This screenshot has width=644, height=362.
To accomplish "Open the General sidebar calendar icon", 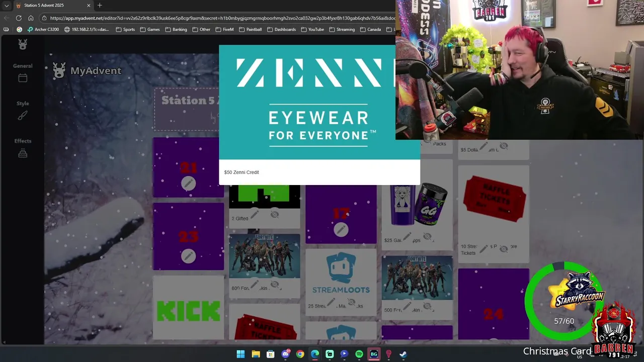I will [23, 78].
